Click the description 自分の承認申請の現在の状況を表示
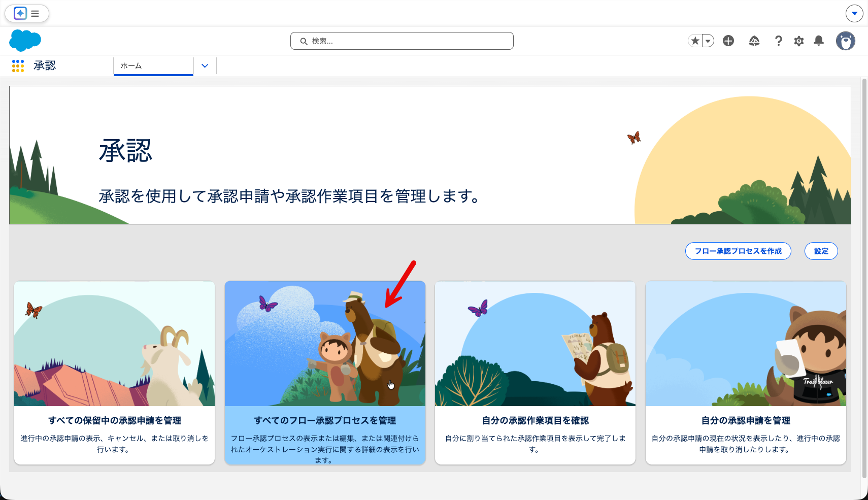 pos(746,444)
